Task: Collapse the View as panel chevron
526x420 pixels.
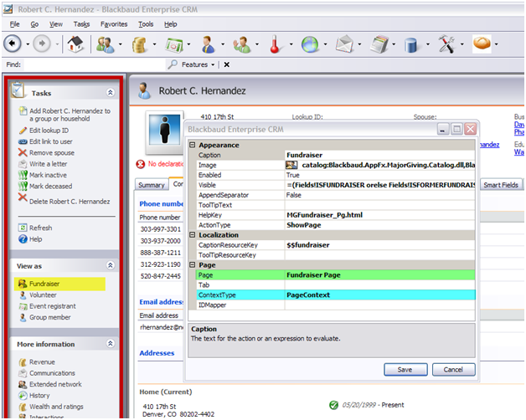Action: 111,265
